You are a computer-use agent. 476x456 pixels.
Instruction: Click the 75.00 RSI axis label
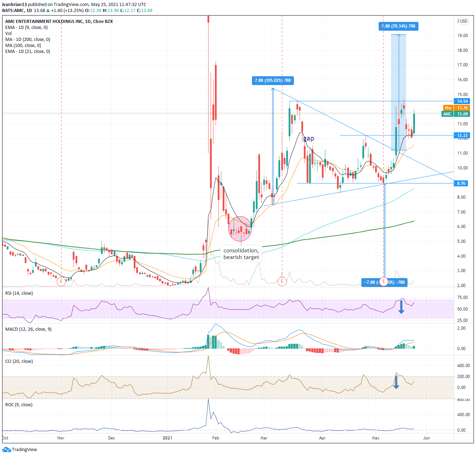(x=463, y=298)
